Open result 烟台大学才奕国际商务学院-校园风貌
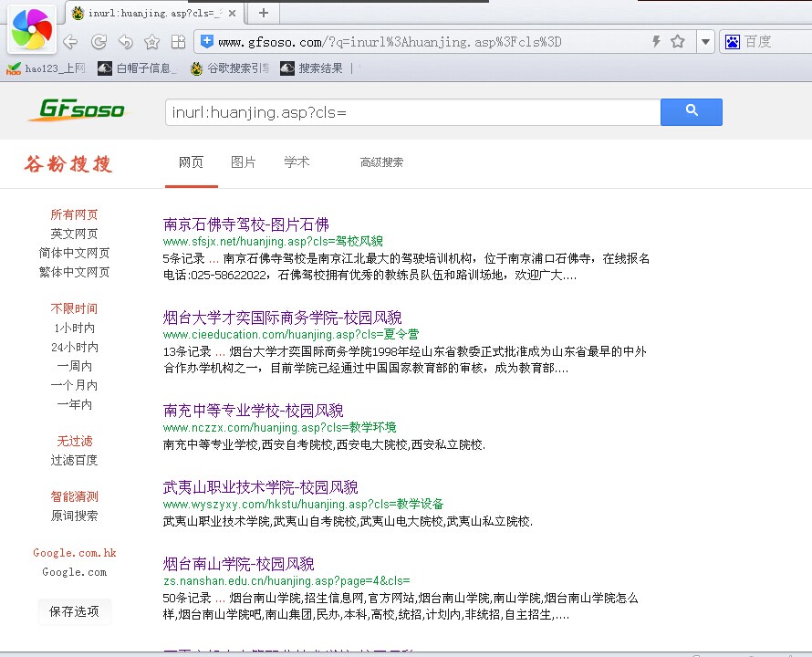Image resolution: width=812 pixels, height=657 pixels. point(282,318)
